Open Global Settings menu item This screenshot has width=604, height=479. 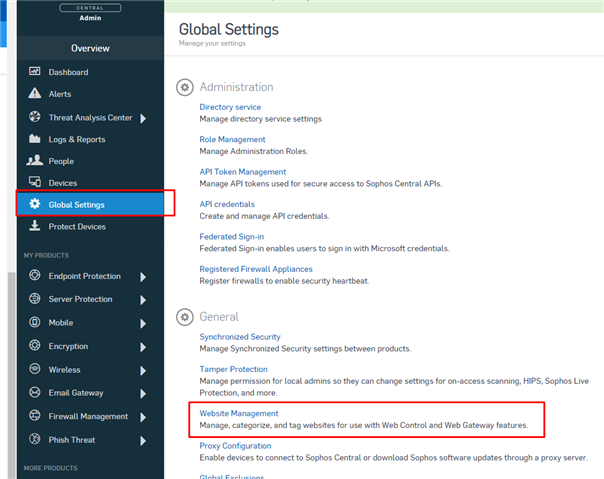[91, 204]
